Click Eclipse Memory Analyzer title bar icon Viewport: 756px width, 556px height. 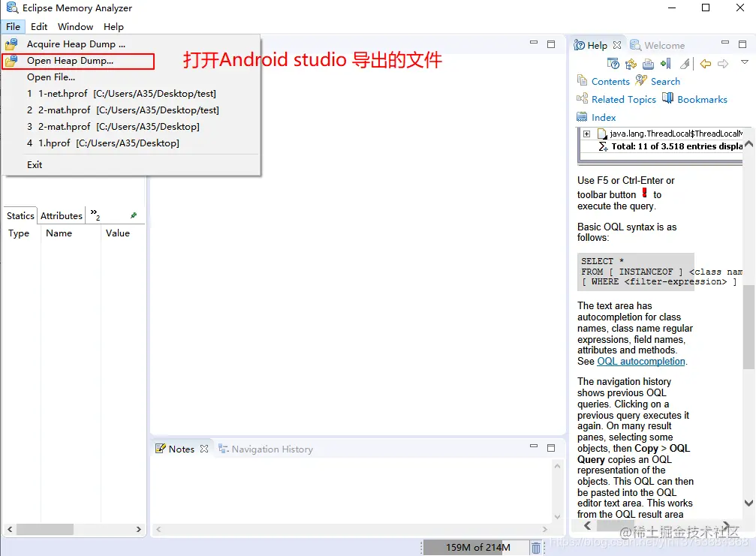click(x=12, y=8)
